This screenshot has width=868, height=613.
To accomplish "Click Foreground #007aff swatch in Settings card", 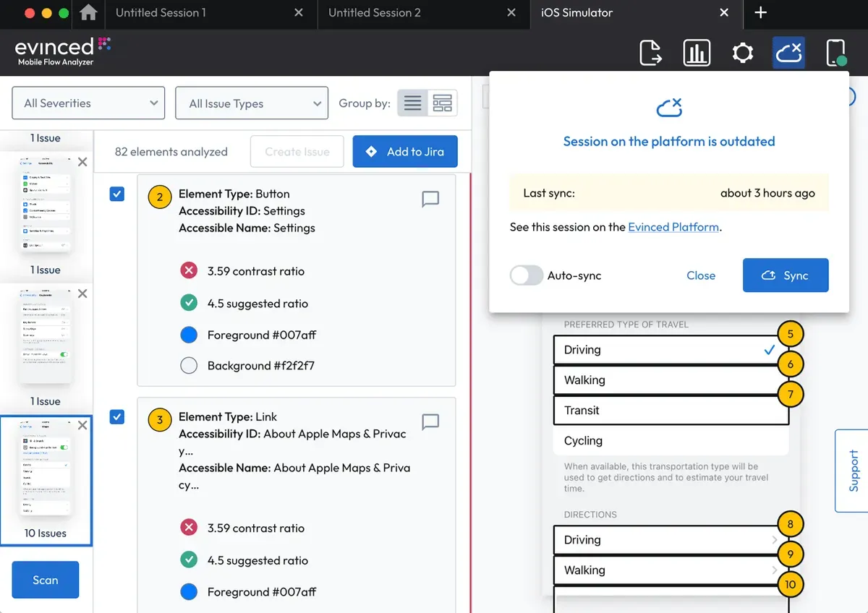I will pos(189,335).
